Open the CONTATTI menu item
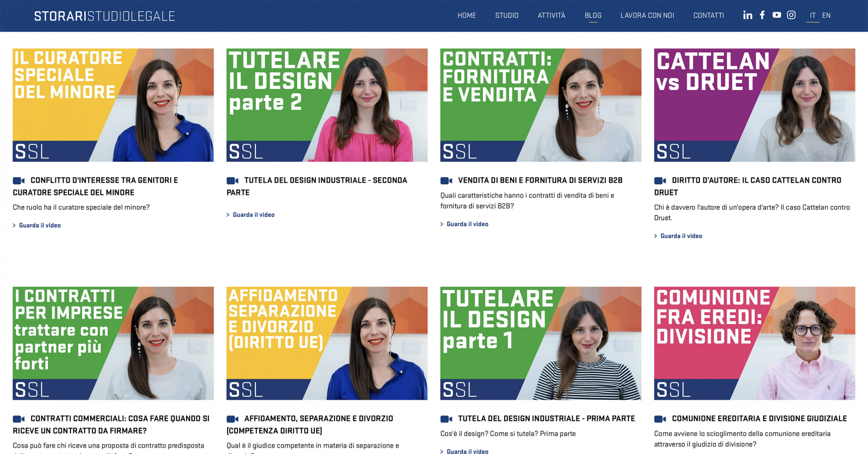The height and width of the screenshot is (454, 868). click(709, 16)
